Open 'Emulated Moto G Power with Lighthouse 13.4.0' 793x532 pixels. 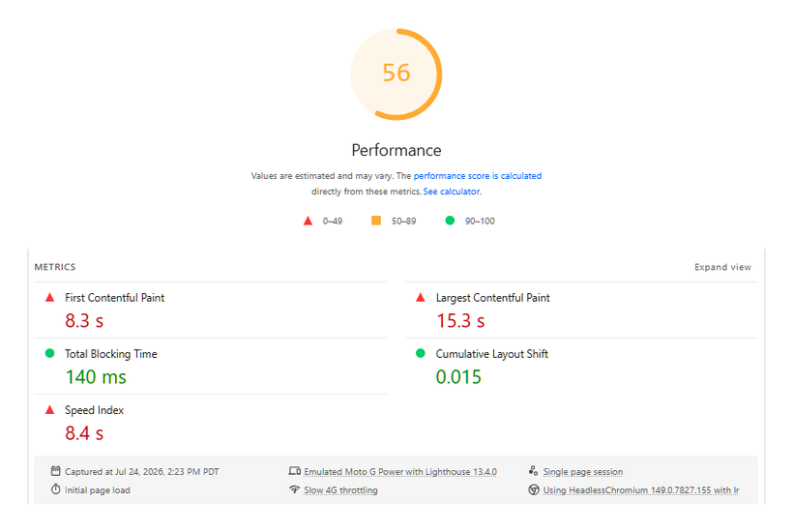click(x=400, y=472)
